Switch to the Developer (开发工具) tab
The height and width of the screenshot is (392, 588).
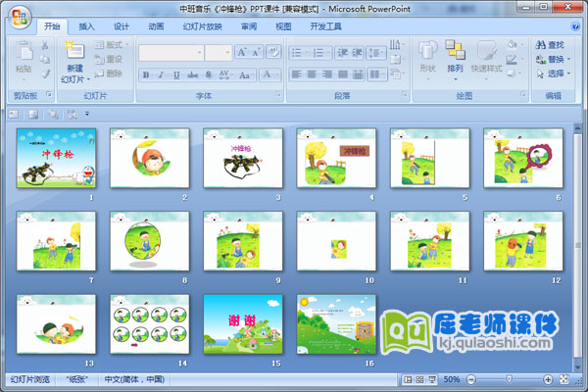(x=325, y=26)
